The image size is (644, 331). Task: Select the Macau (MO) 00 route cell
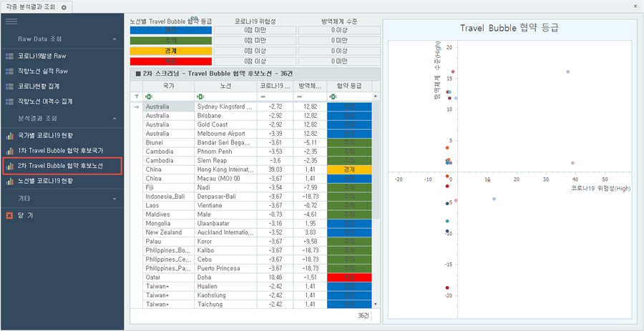(x=225, y=179)
